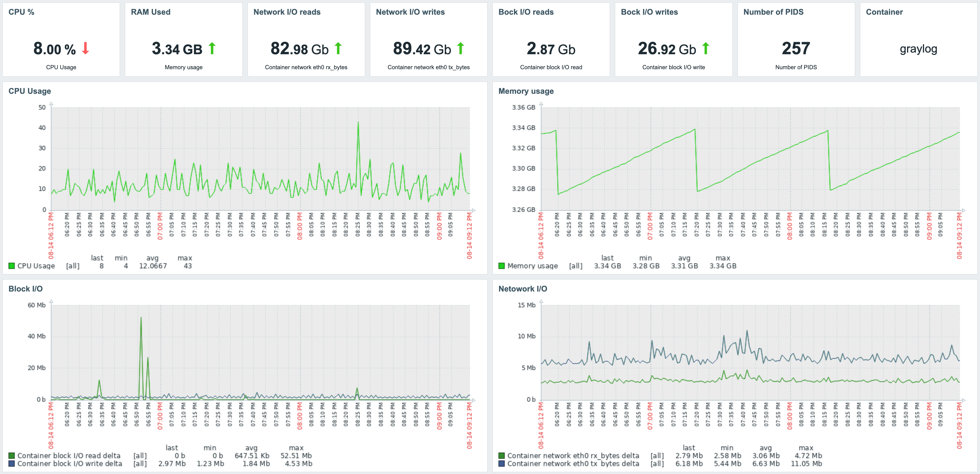Image resolution: width=980 pixels, height=474 pixels.
Task: Click green arrow beside Bock I/O writes value
Action: (x=705, y=49)
